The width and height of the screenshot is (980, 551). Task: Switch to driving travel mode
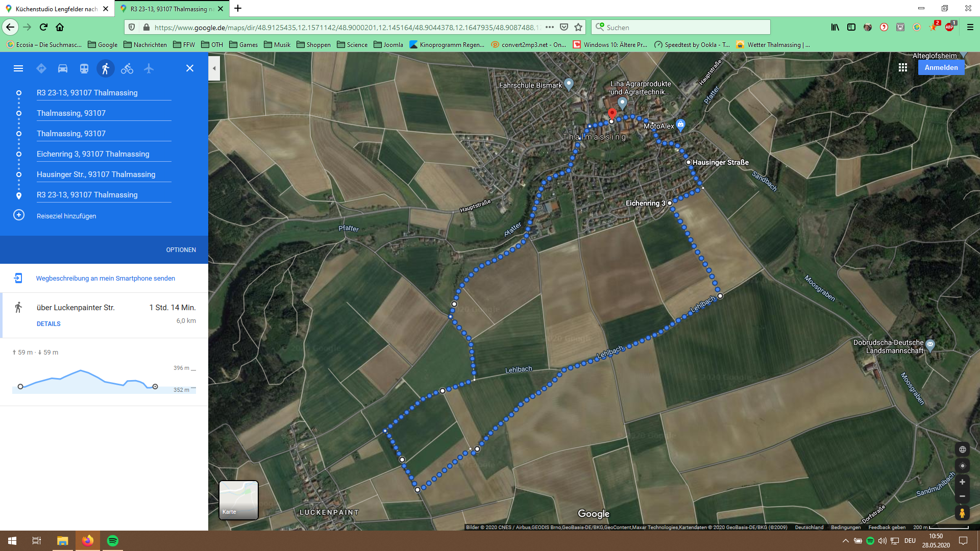click(x=63, y=68)
